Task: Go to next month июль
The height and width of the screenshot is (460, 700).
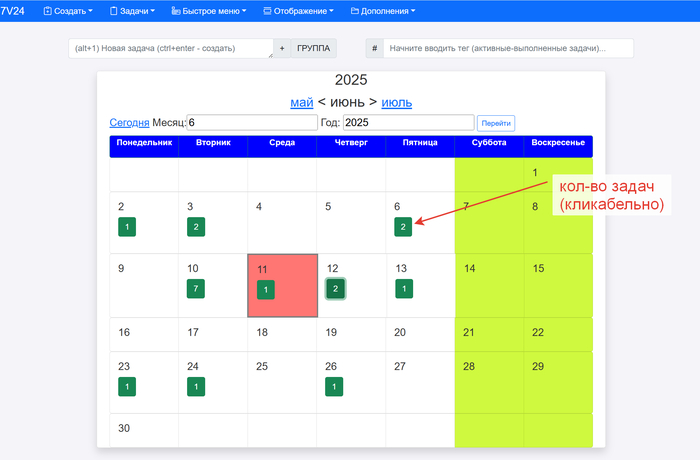Action: tap(396, 102)
